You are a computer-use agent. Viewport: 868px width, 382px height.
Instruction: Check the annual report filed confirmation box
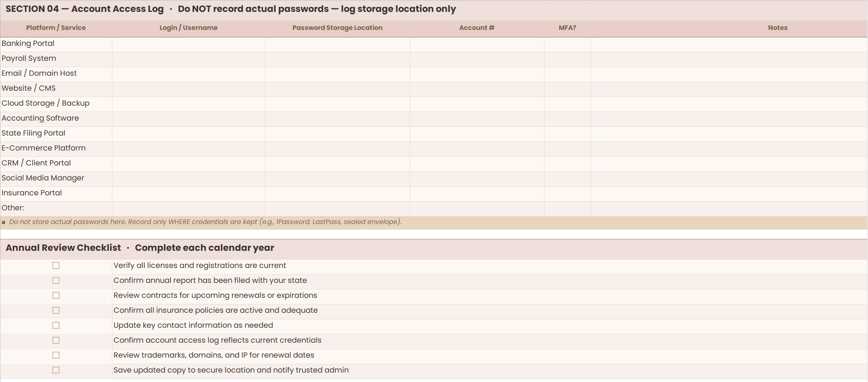tap(56, 280)
